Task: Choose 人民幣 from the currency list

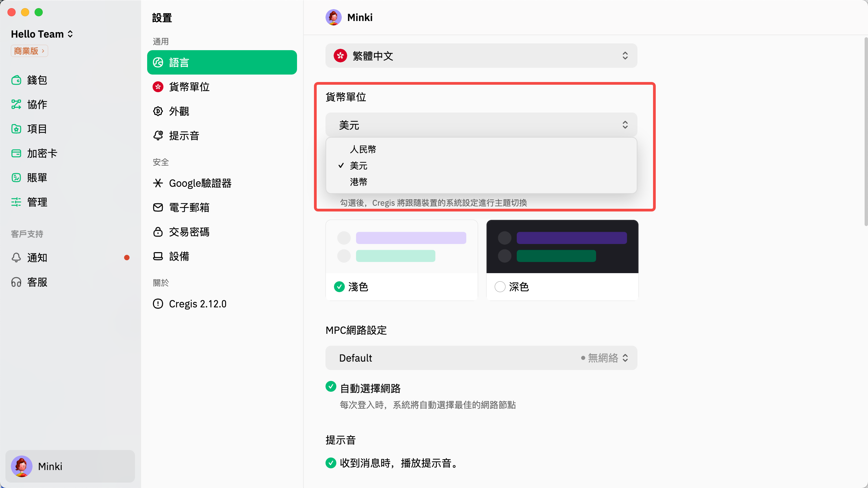Action: pos(363,149)
